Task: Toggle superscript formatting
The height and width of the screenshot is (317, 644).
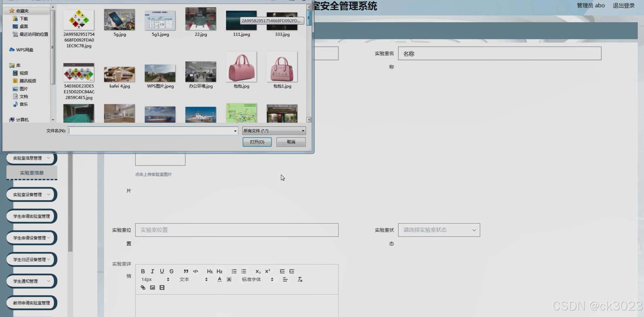Action: click(x=267, y=271)
